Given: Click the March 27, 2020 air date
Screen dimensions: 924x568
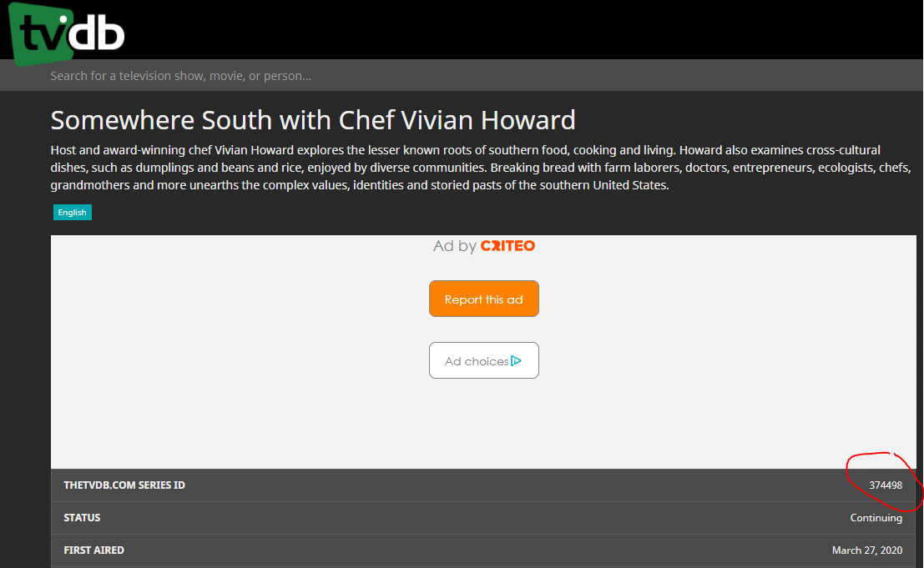Looking at the screenshot, I should 866,550.
